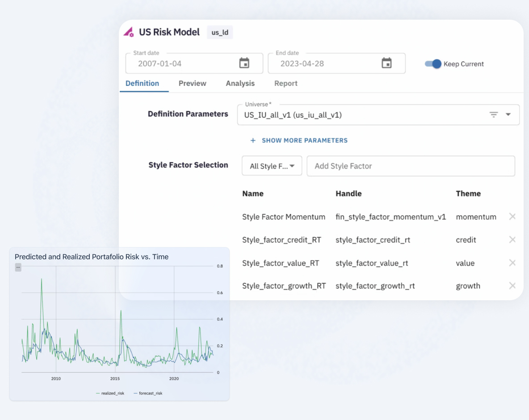
Task: Click the End date input field
Action: pos(337,63)
